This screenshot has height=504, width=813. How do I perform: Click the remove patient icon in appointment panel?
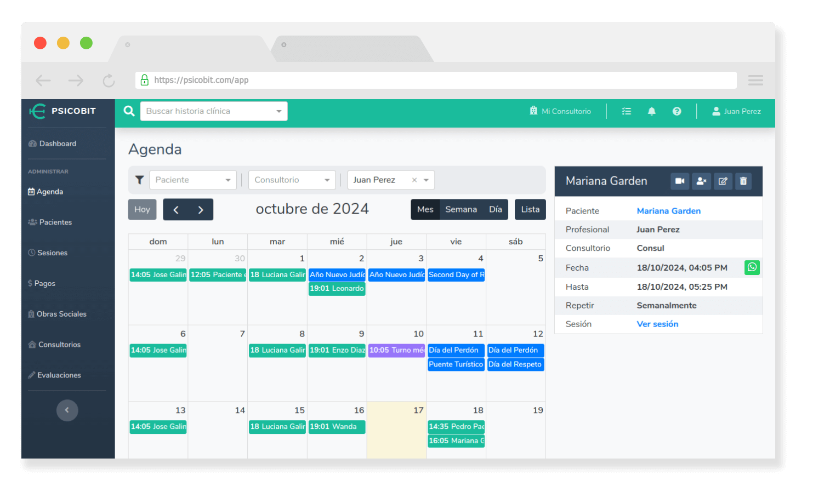[x=701, y=181]
